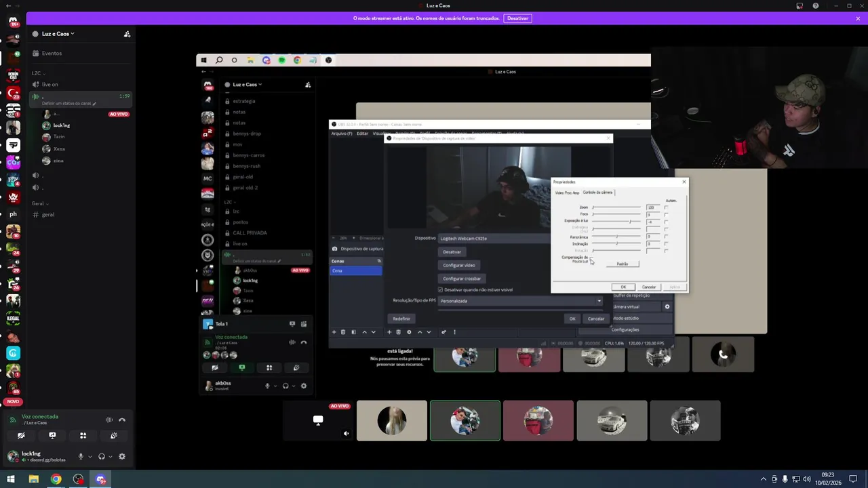Open the Editar menu in OBS

362,134
